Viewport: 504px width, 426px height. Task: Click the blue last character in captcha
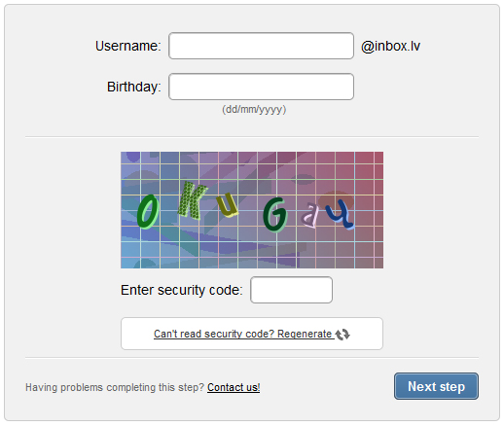point(340,214)
